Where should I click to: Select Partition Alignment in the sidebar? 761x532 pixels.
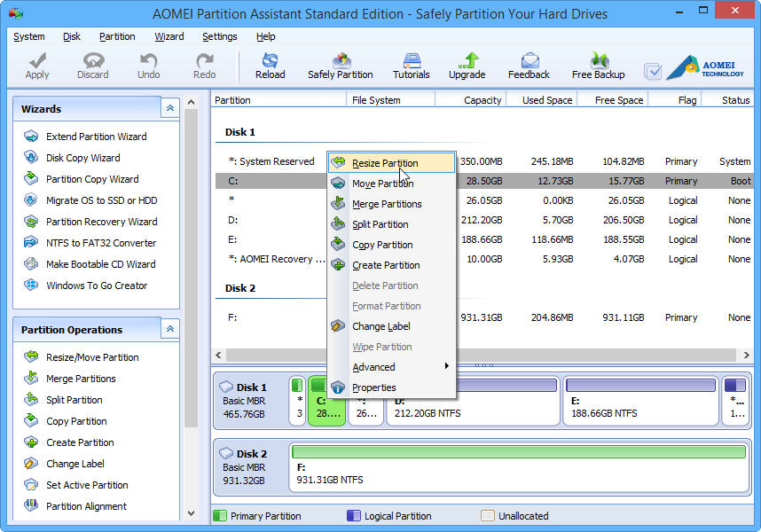86,507
